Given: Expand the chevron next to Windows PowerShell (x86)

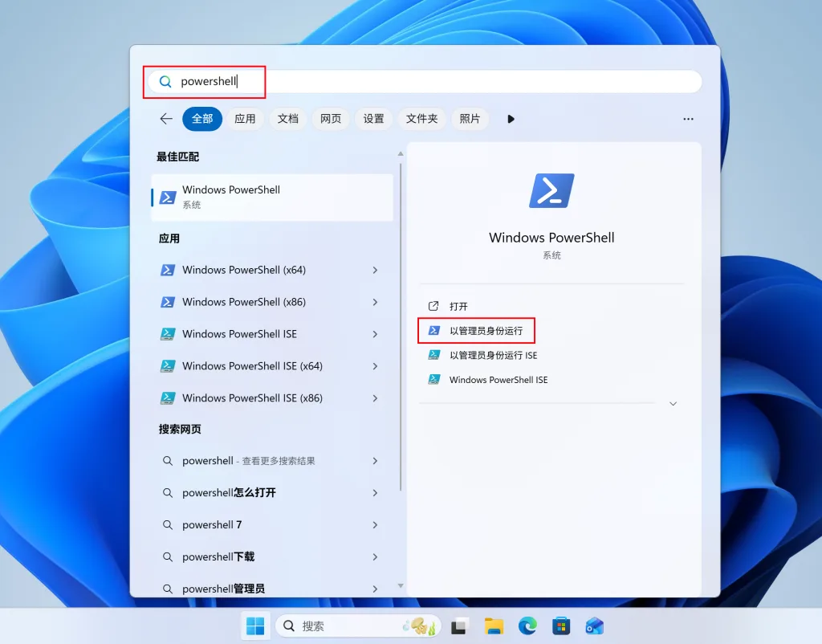Looking at the screenshot, I should [375, 302].
